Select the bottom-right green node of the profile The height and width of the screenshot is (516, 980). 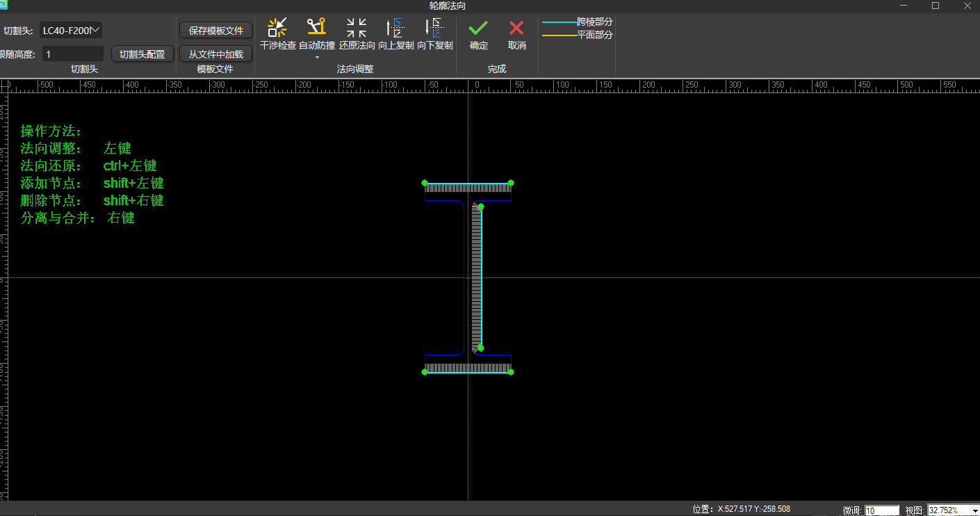510,372
